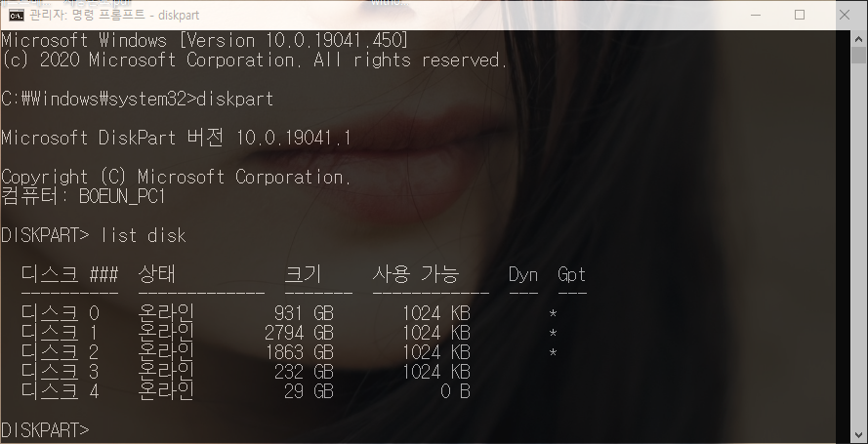Click the '상태' column header
Image resolution: width=868 pixels, height=444 pixels.
tap(156, 273)
